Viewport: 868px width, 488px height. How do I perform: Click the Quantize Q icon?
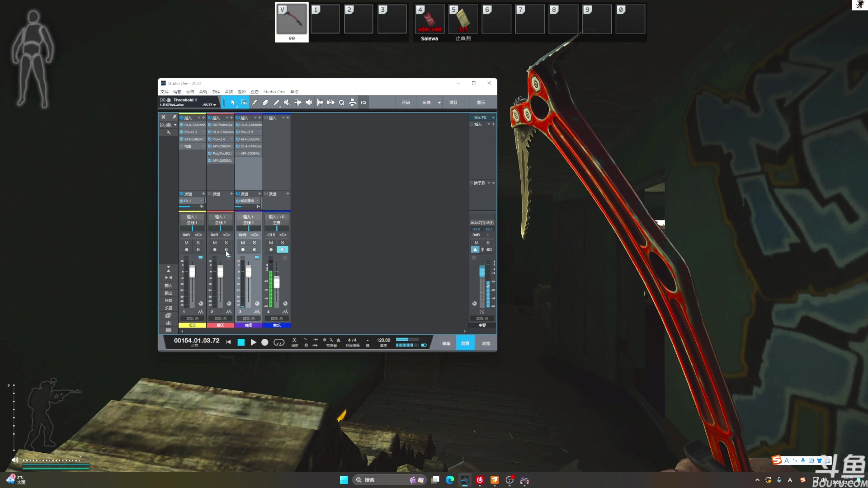coord(341,103)
